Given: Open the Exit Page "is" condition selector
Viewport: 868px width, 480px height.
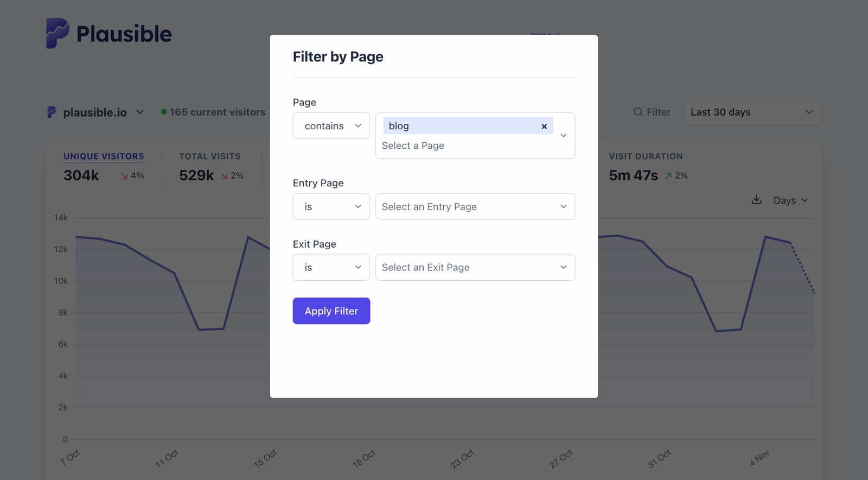Looking at the screenshot, I should 331,267.
